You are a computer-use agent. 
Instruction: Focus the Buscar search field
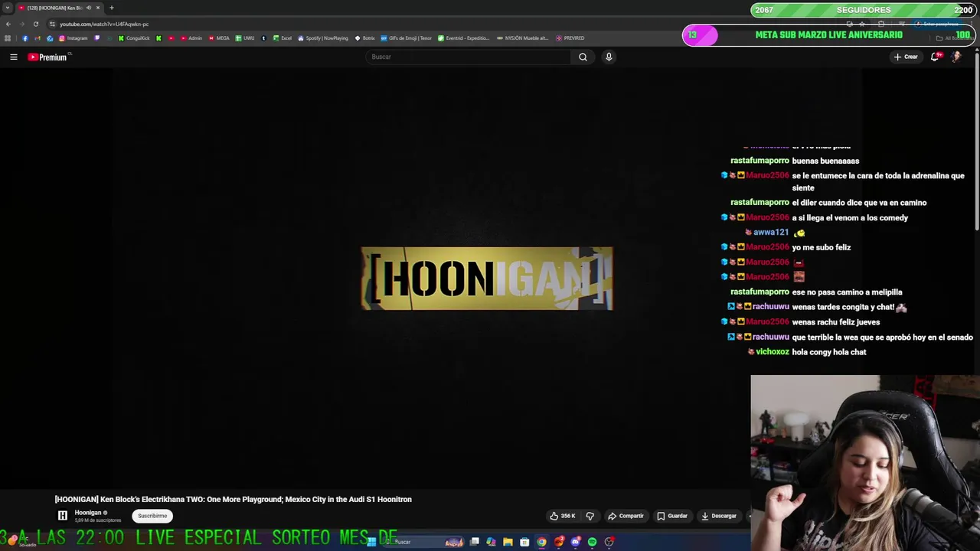[468, 57]
